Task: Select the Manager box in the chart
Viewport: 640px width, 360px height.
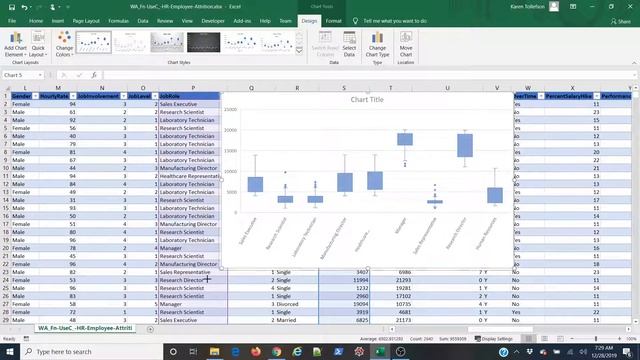Action: pos(405,139)
